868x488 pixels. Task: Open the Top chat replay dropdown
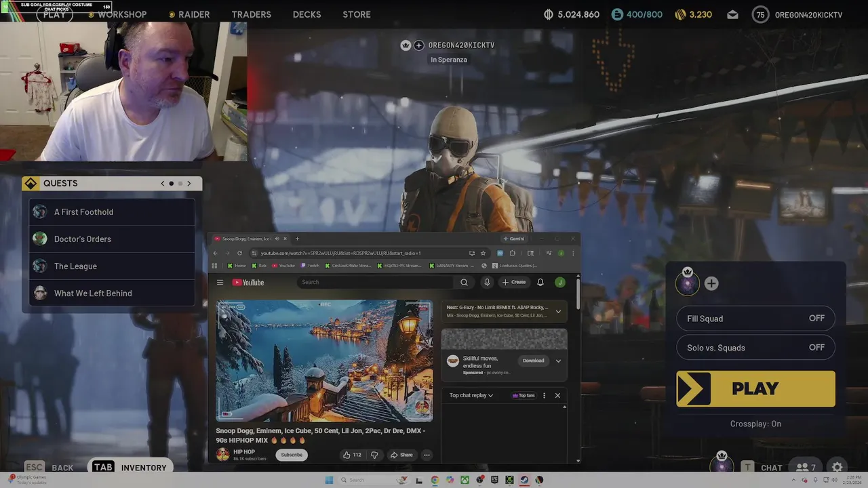(471, 395)
